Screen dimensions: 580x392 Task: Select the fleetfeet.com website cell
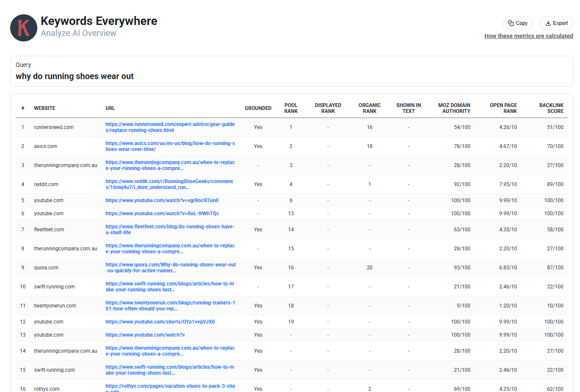click(49, 230)
